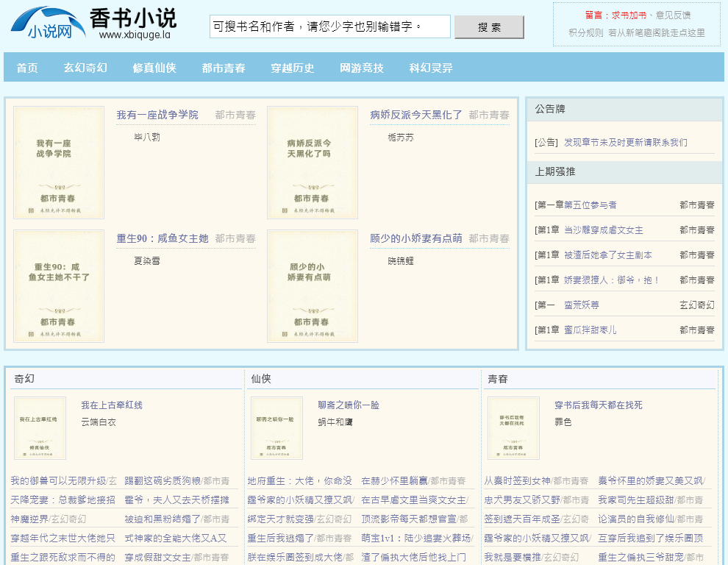
Task: Open 被迫和黑粉结婚了 book link
Action: click(x=163, y=519)
